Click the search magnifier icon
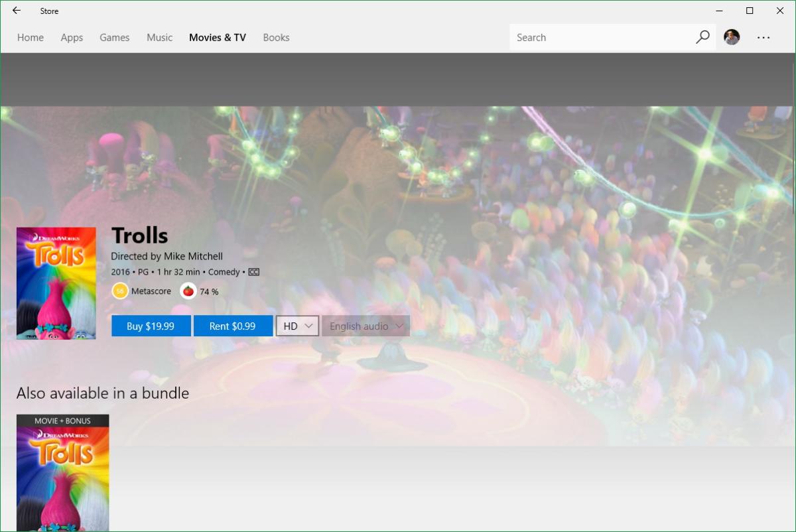Screen dimensions: 796x532 (x=702, y=37)
